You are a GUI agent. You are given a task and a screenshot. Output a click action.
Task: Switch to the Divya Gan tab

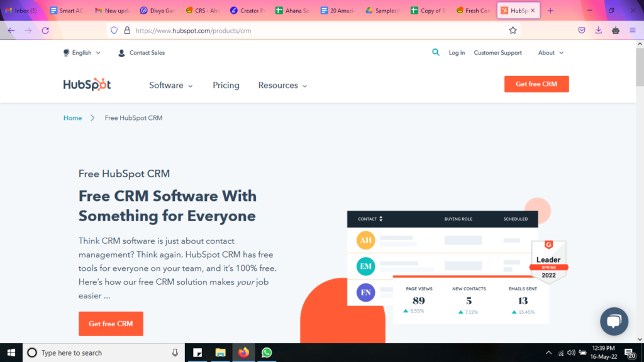pyautogui.click(x=157, y=11)
